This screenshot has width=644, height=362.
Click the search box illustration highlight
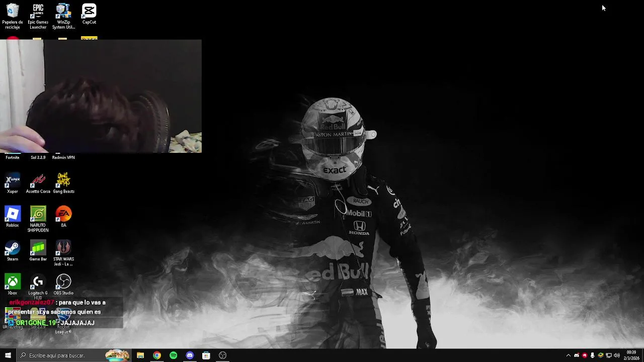pyautogui.click(x=117, y=355)
